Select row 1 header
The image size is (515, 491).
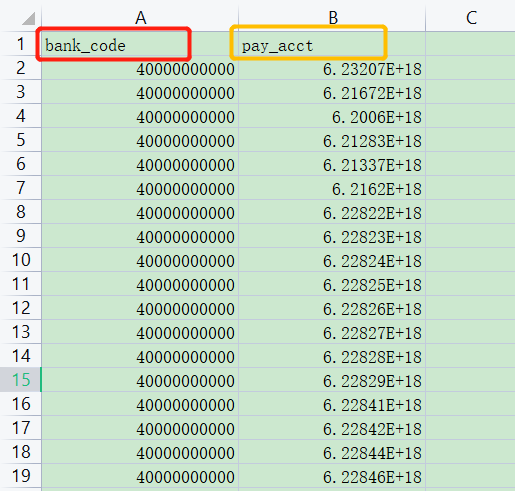click(21, 44)
